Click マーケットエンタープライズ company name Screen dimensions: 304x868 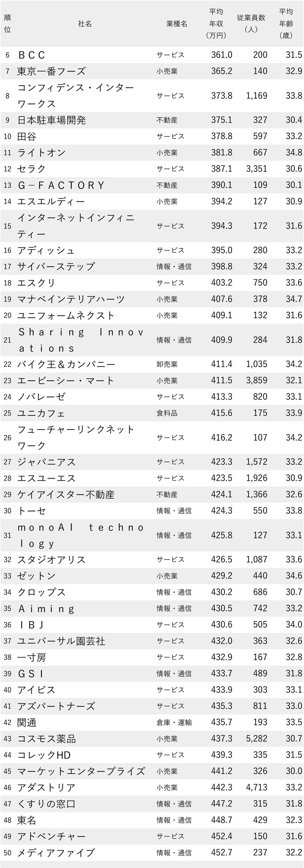[x=81, y=771]
